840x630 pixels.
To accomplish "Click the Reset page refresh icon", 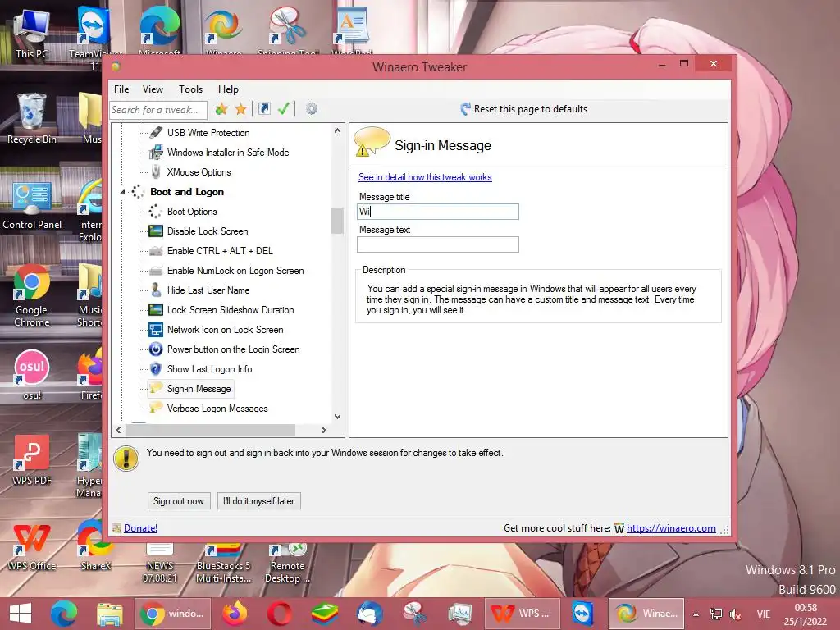I will coord(465,109).
